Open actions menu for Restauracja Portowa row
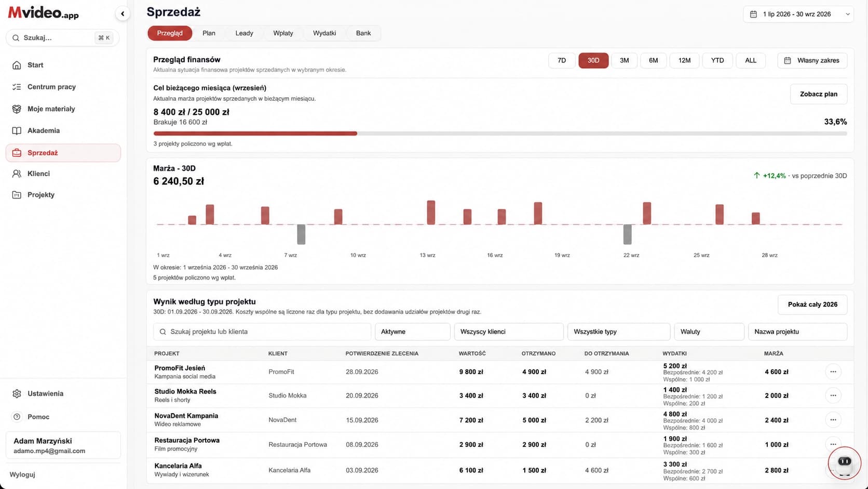Image resolution: width=868 pixels, height=489 pixels. pos(833,444)
